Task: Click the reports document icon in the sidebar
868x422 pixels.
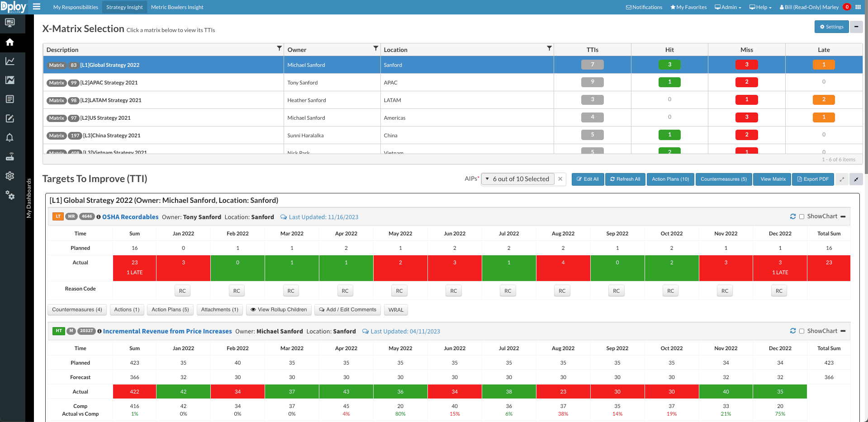Action: pos(10,99)
